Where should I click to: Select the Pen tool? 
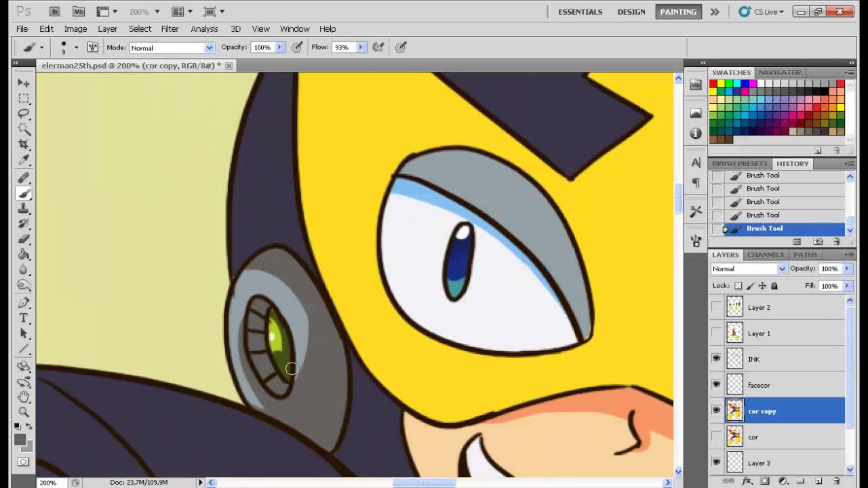(24, 302)
